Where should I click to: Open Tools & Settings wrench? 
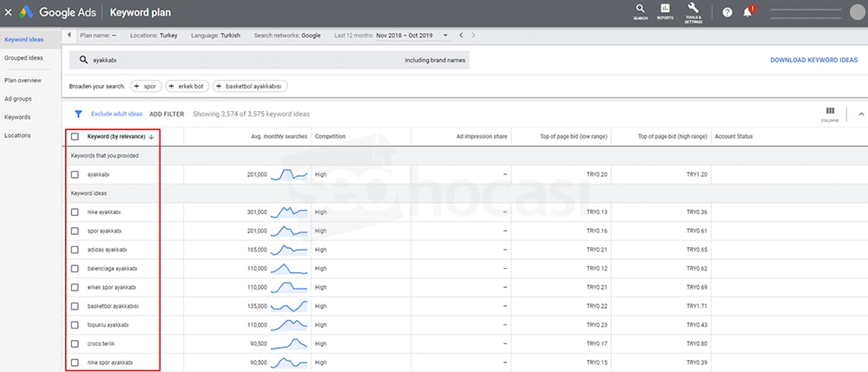coord(693,10)
